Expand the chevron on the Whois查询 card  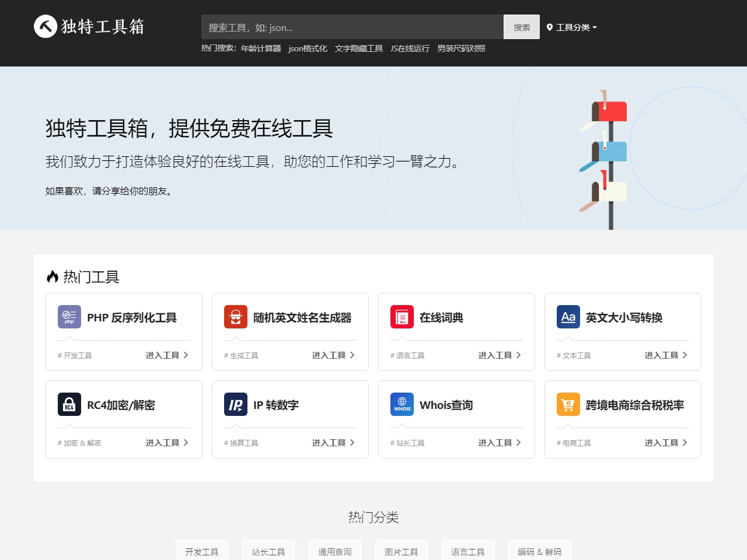click(519, 443)
